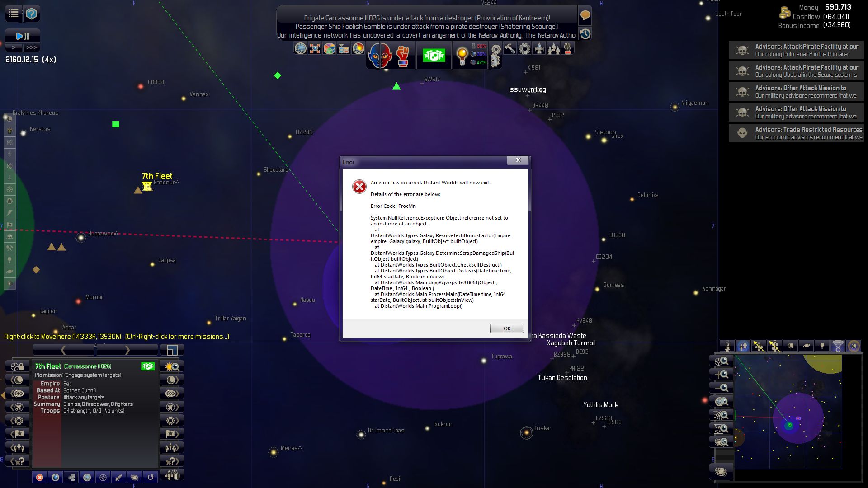Screen dimensions: 868x488
Task: Open first Attack Pirate Facility Pulmanar advisor message
Action: tap(796, 50)
